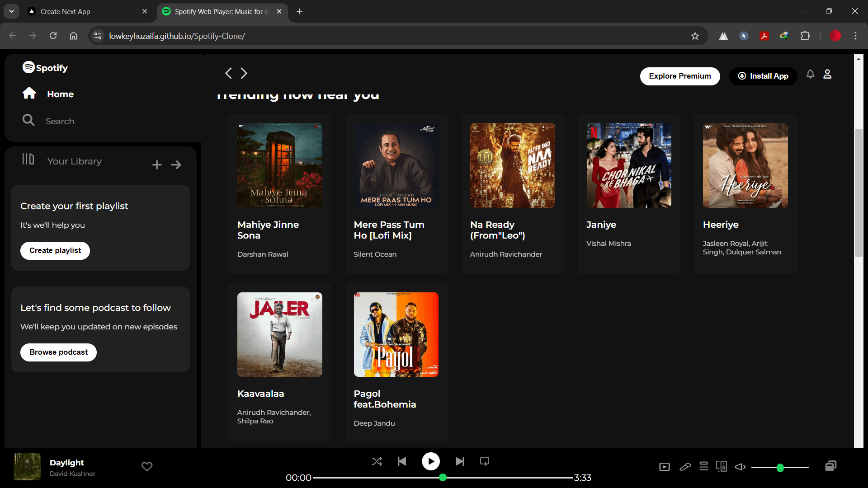Go to the previous track

point(402,461)
